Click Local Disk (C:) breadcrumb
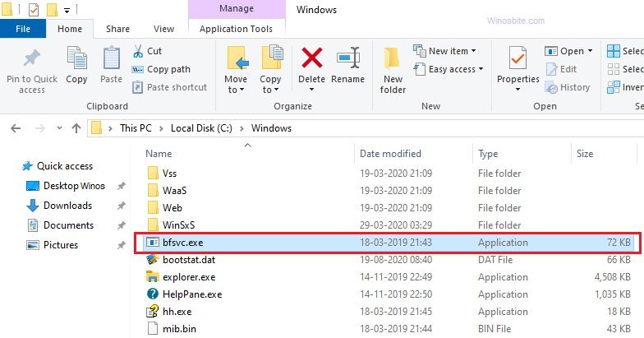The height and width of the screenshot is (338, 644). pyautogui.click(x=202, y=128)
